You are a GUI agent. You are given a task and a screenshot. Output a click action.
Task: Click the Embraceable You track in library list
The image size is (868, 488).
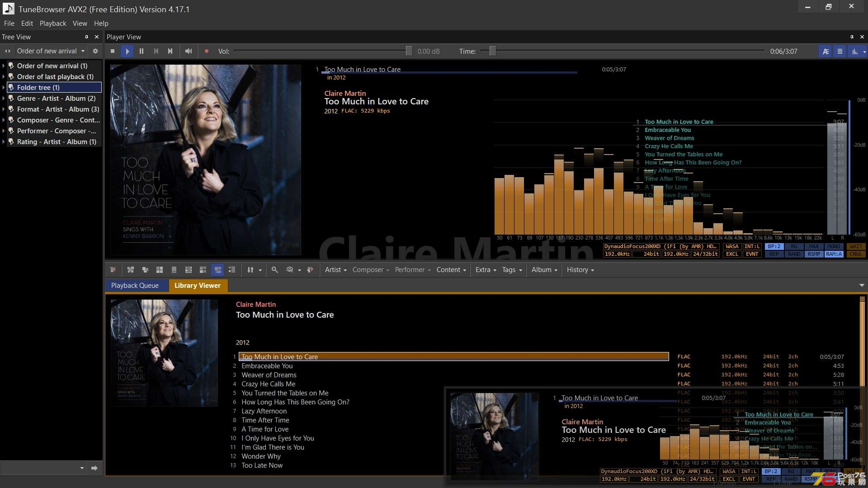(x=267, y=366)
